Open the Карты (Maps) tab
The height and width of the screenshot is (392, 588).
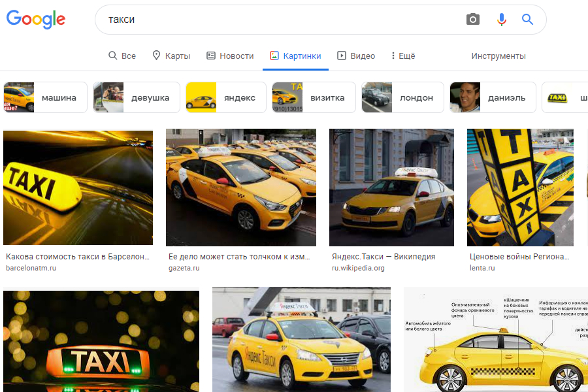(171, 56)
